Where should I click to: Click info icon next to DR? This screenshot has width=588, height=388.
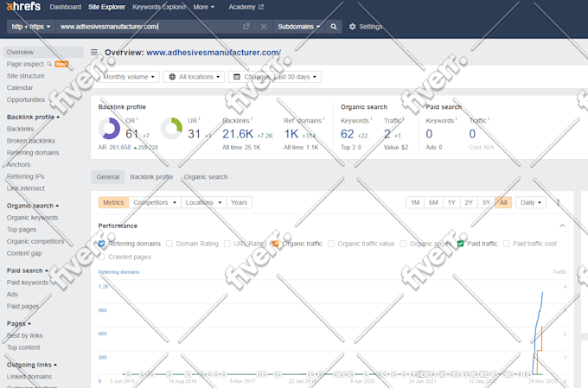[x=137, y=119]
